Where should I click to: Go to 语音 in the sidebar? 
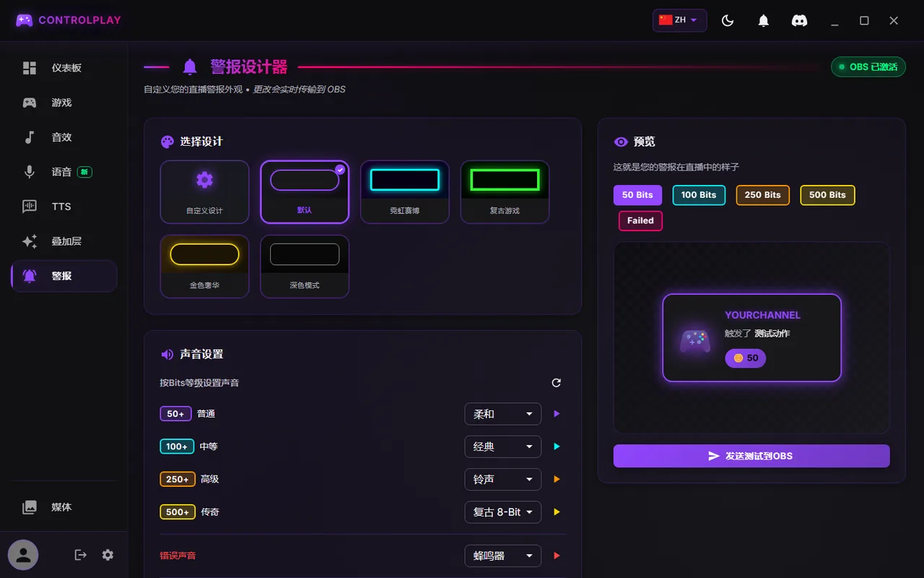click(x=64, y=172)
